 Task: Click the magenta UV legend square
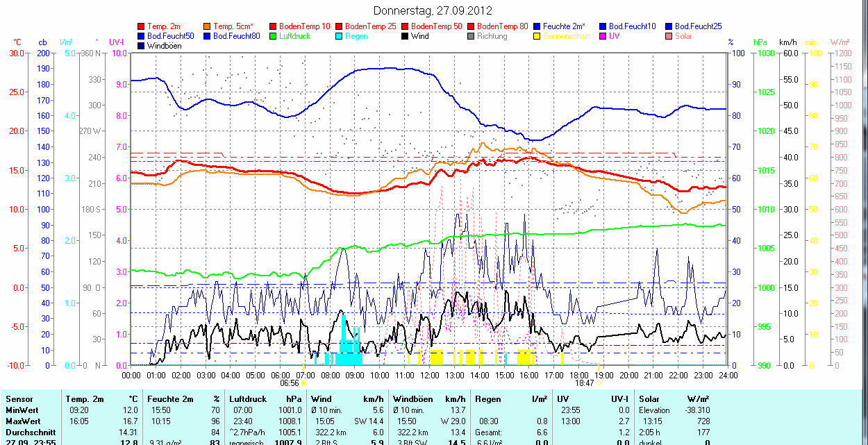coord(603,36)
